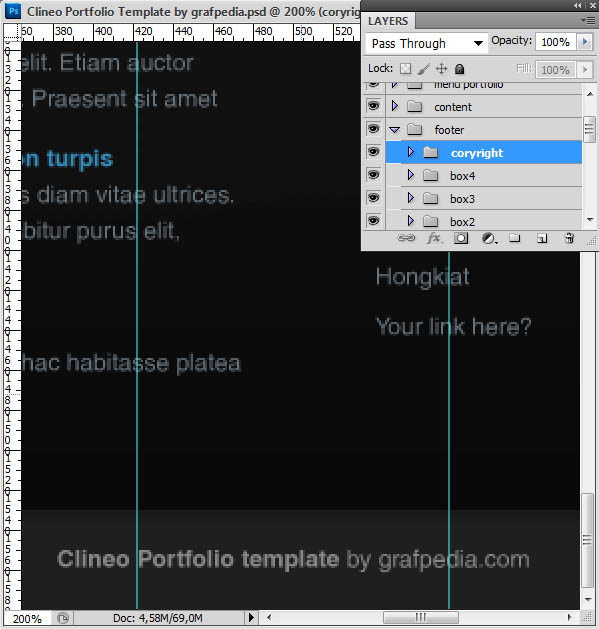Create a new group folder
This screenshot has height=629, width=599.
[x=515, y=238]
